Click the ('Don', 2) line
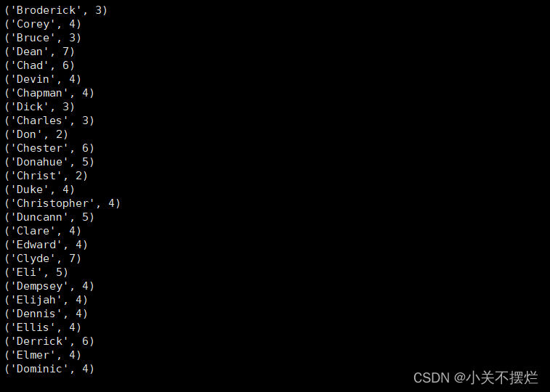The width and height of the screenshot is (550, 392). [x=36, y=134]
